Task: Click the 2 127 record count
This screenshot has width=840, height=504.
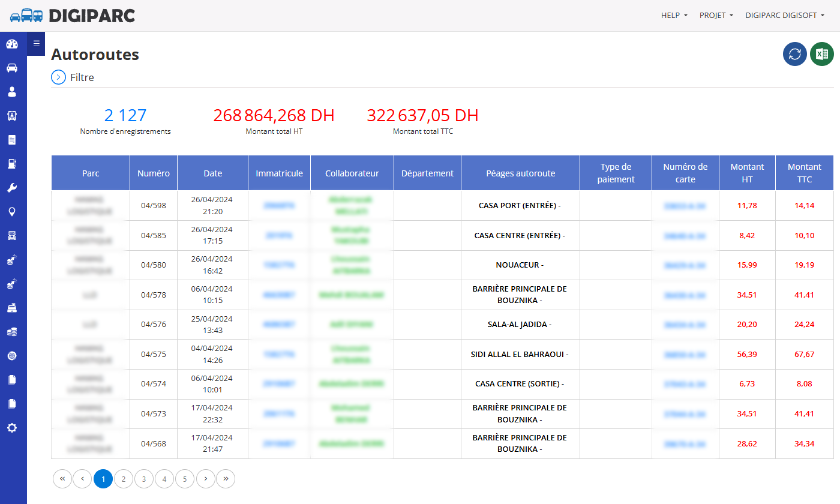Action: point(125,115)
